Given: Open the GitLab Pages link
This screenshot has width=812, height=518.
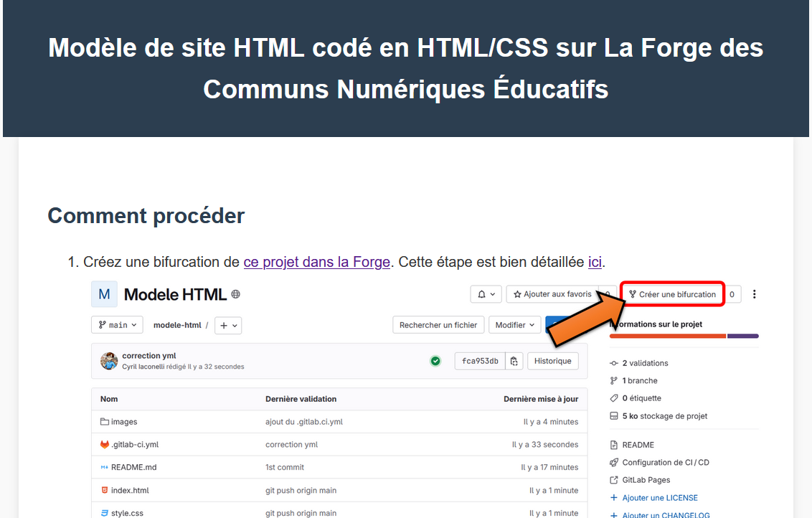Looking at the screenshot, I should point(646,480).
